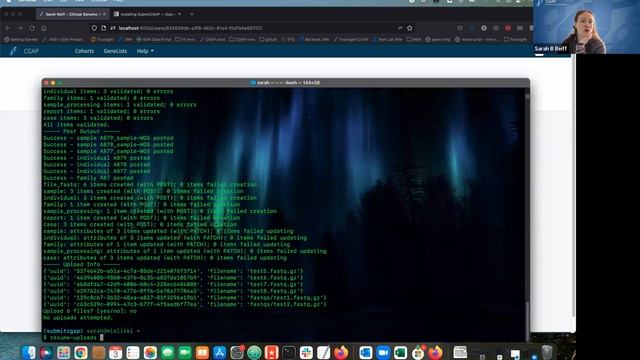Viewport: 640px width, 360px height.
Task: Click the 'Success - family A87 posted' line
Action: pyautogui.click(x=88, y=178)
